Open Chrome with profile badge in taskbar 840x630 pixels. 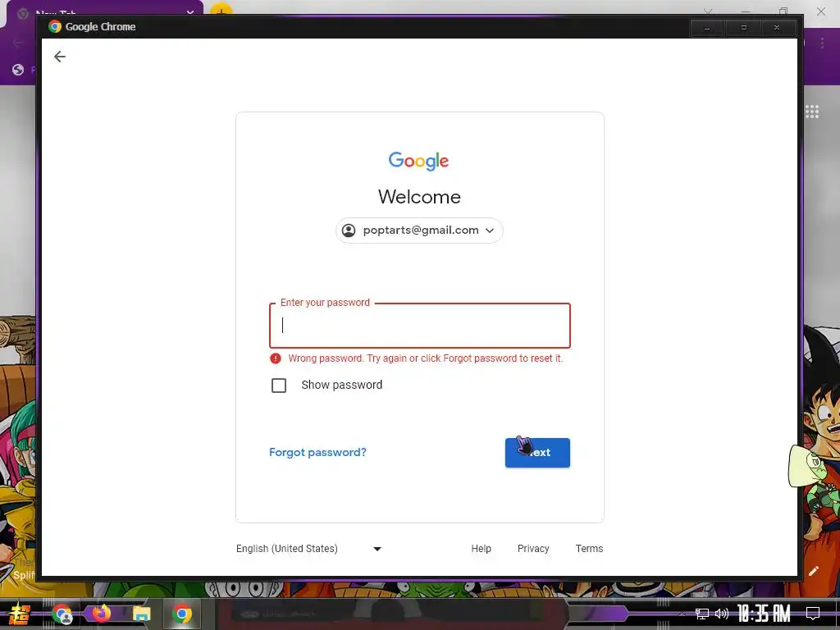click(x=62, y=614)
